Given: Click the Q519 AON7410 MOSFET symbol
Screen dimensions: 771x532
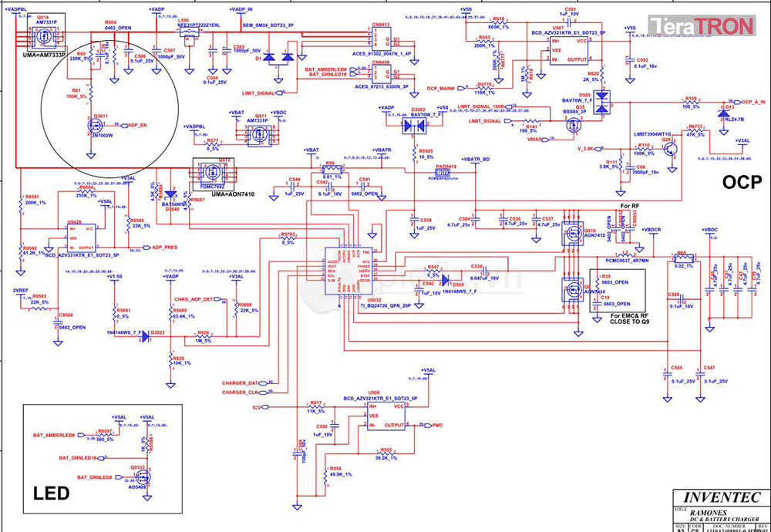Looking at the screenshot, I should tap(572, 234).
